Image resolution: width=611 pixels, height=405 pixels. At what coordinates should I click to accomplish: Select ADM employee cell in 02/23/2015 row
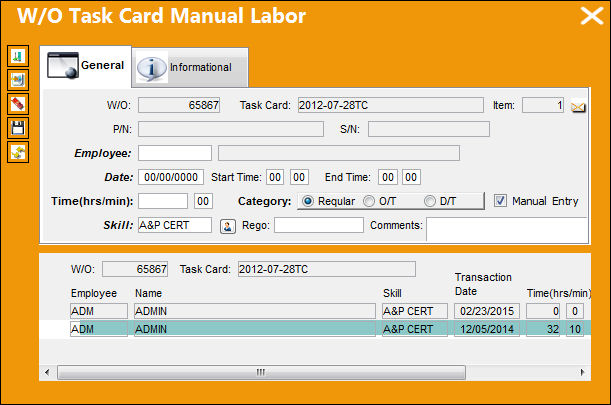[x=99, y=311]
